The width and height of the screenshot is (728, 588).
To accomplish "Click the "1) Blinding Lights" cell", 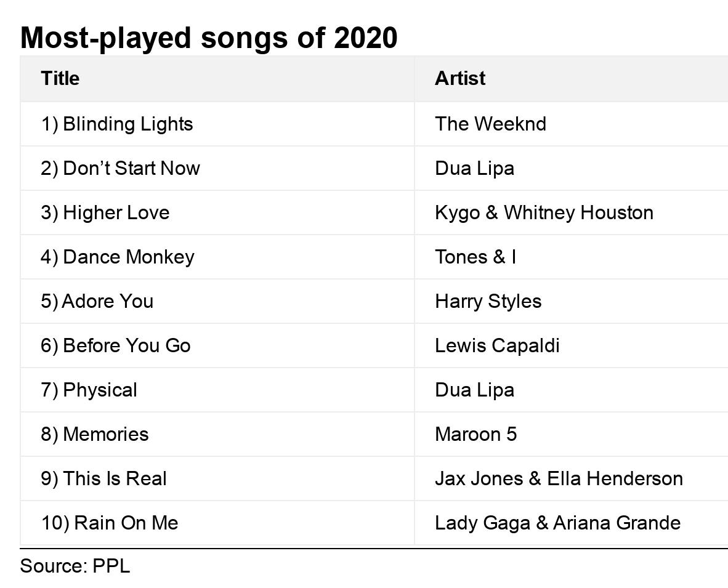I will click(x=117, y=124).
